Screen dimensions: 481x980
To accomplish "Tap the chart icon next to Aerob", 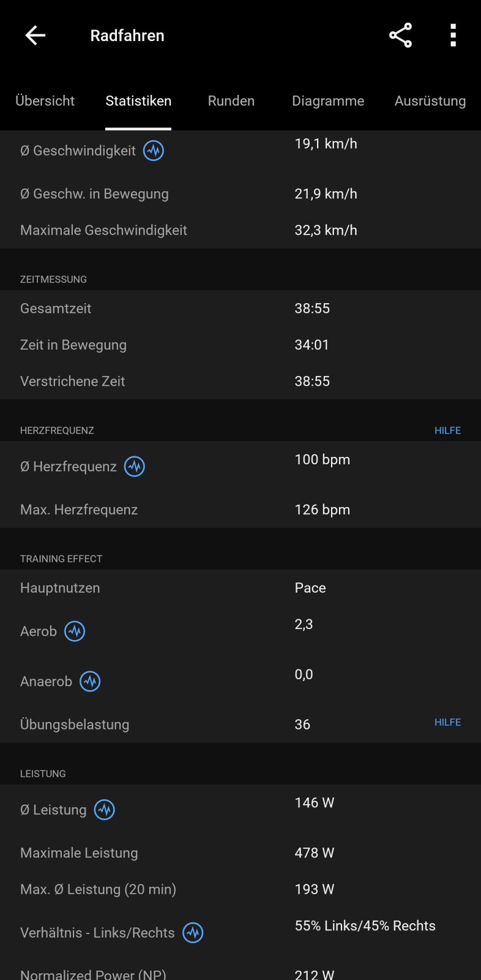I will (x=75, y=631).
